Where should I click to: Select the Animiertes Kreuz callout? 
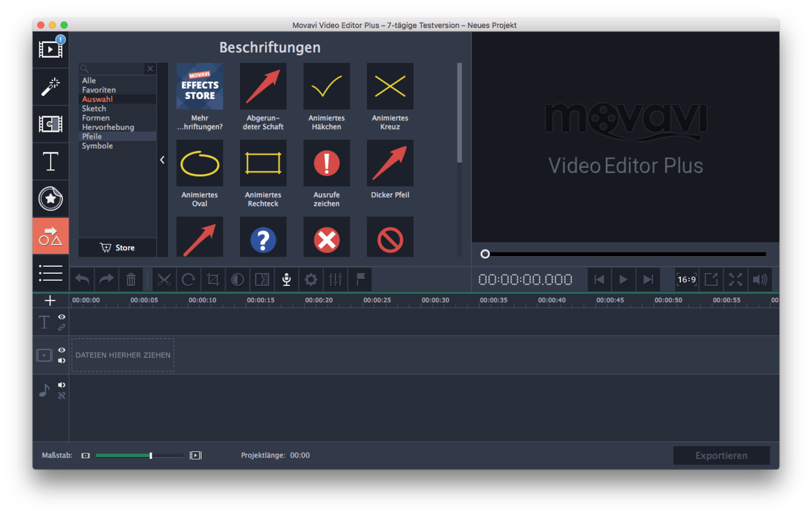click(390, 86)
